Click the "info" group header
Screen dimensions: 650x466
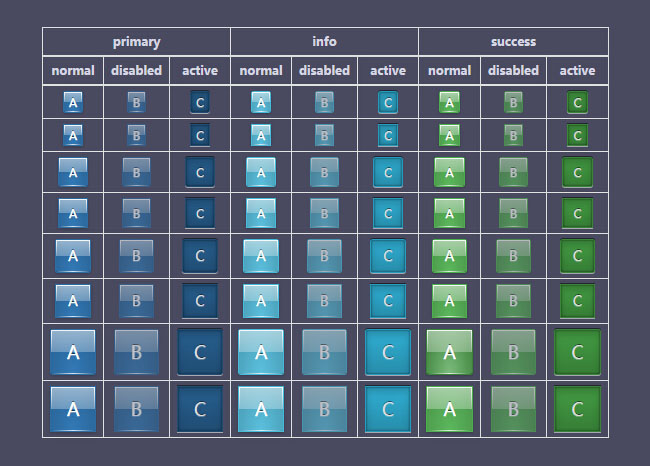324,42
